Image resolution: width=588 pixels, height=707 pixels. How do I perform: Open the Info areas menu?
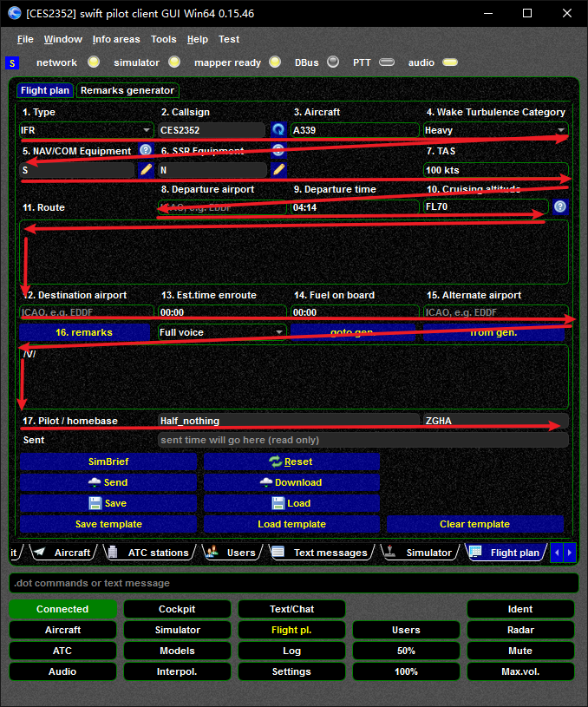coord(116,39)
